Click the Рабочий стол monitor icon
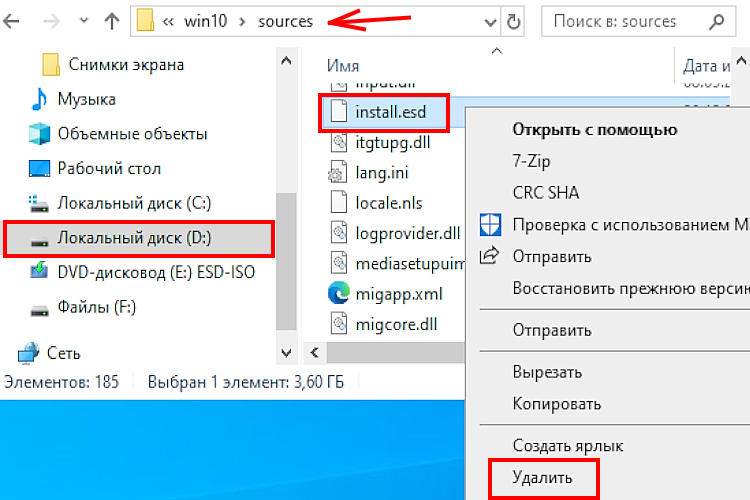This screenshot has height=500, width=750. pyautogui.click(x=39, y=168)
